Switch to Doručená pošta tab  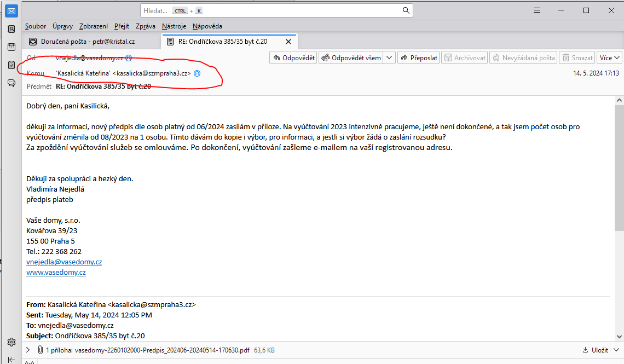(x=88, y=41)
